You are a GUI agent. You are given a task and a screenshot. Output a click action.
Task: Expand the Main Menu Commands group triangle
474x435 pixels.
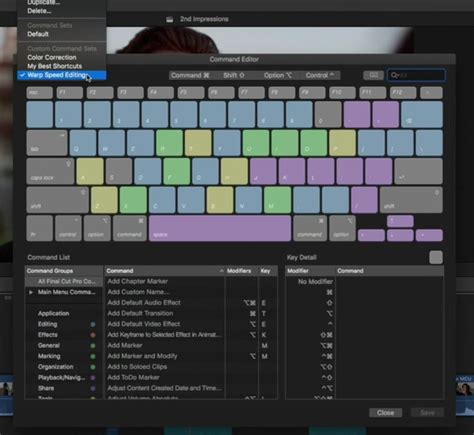(31, 292)
